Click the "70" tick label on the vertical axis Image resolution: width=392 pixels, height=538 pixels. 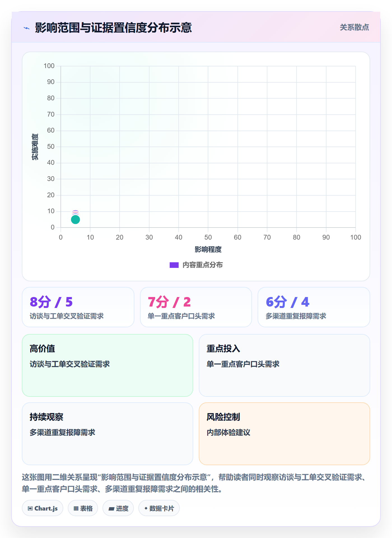[x=51, y=114]
